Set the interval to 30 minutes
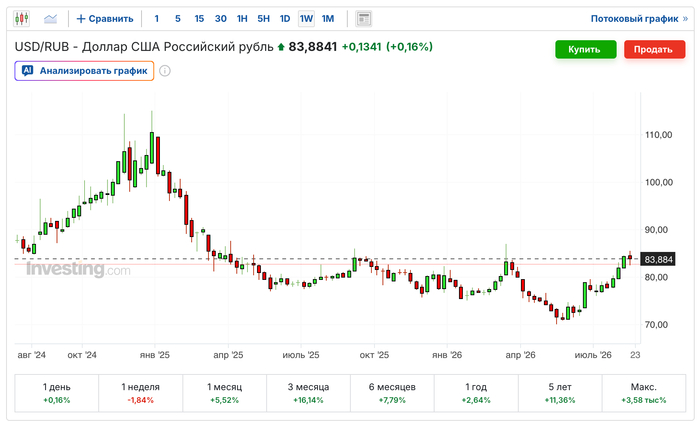This screenshot has width=700, height=425. tap(221, 19)
